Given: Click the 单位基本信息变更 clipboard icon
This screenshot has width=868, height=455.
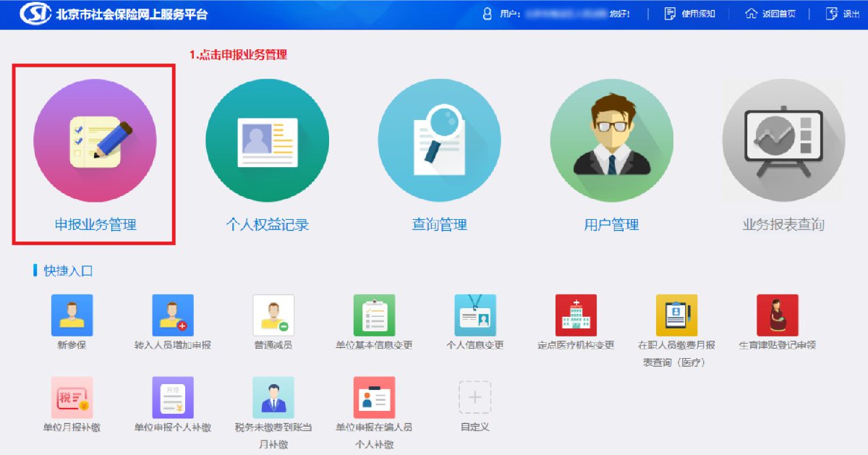Looking at the screenshot, I should click(x=374, y=315).
